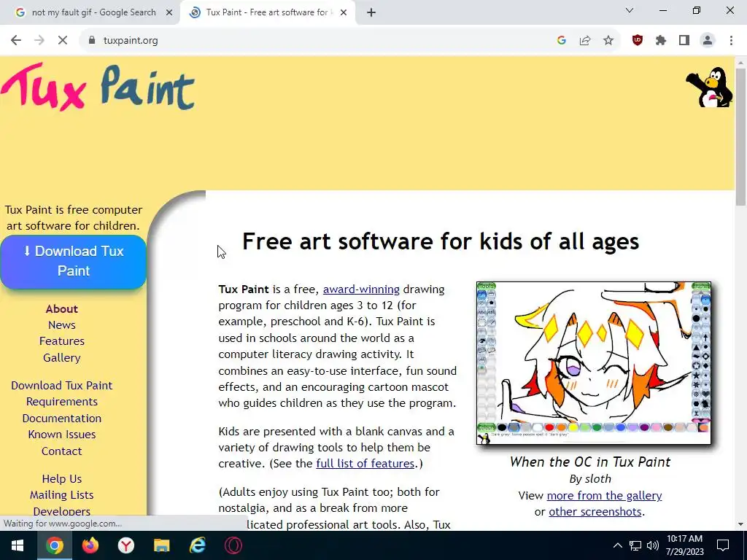Click the forward navigation arrow
The height and width of the screenshot is (560, 747).
pyautogui.click(x=39, y=41)
